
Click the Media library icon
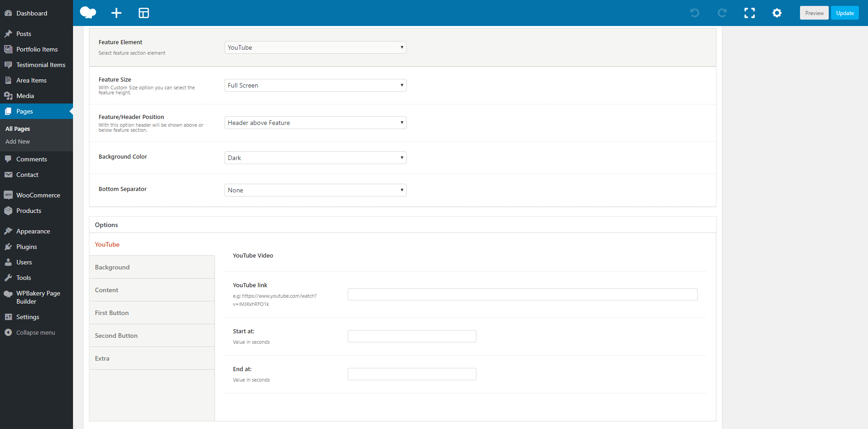pyautogui.click(x=8, y=96)
